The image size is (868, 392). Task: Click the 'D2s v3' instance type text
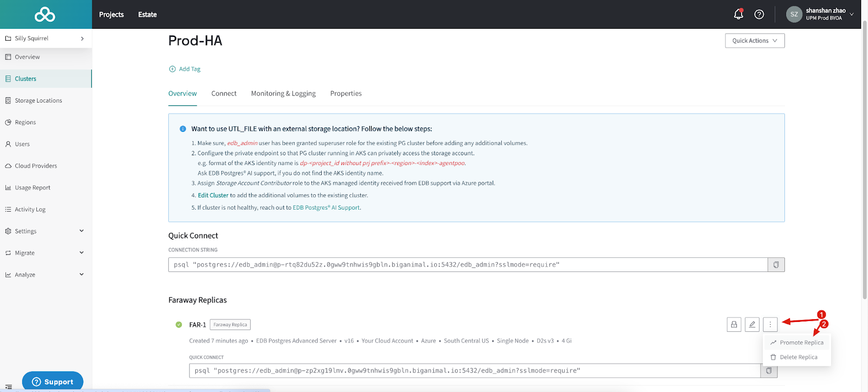click(545, 341)
